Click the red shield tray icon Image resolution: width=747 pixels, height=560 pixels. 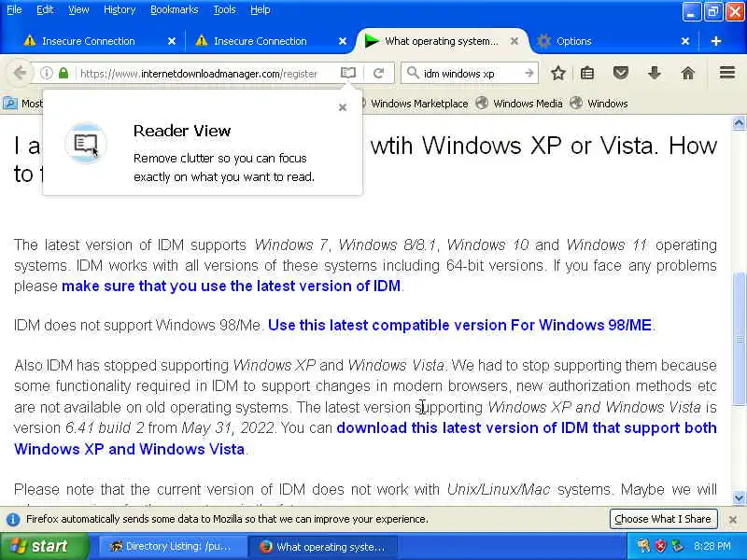[661, 546]
